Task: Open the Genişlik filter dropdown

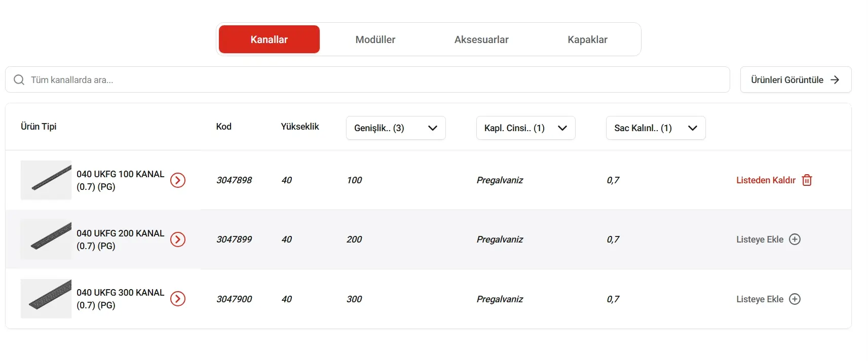Action: click(396, 128)
